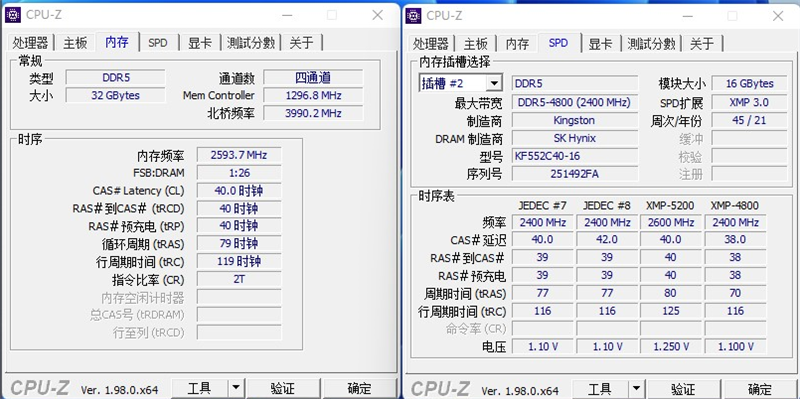
Task: Open the 关于 tab in the left window
Action: (x=301, y=43)
